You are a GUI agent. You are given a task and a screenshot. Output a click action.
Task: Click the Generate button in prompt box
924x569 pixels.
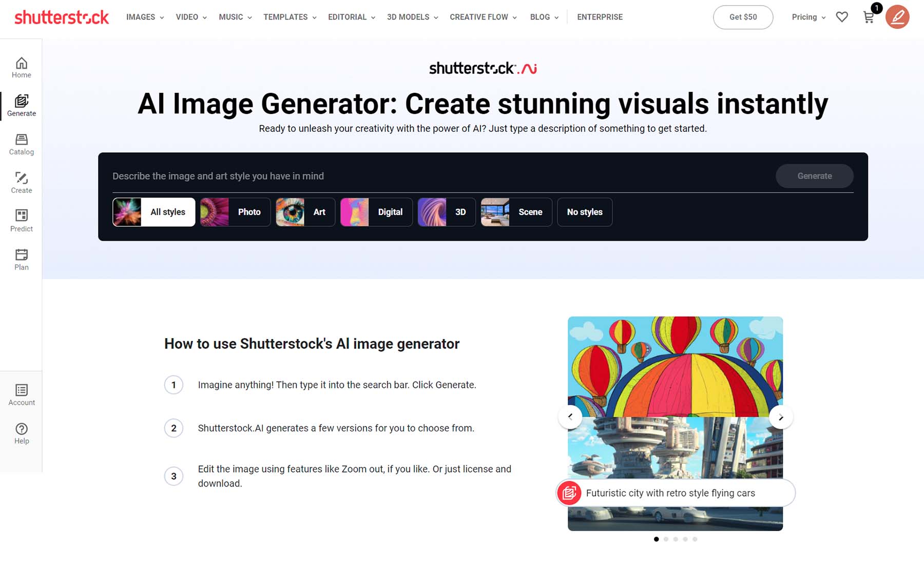pos(815,176)
